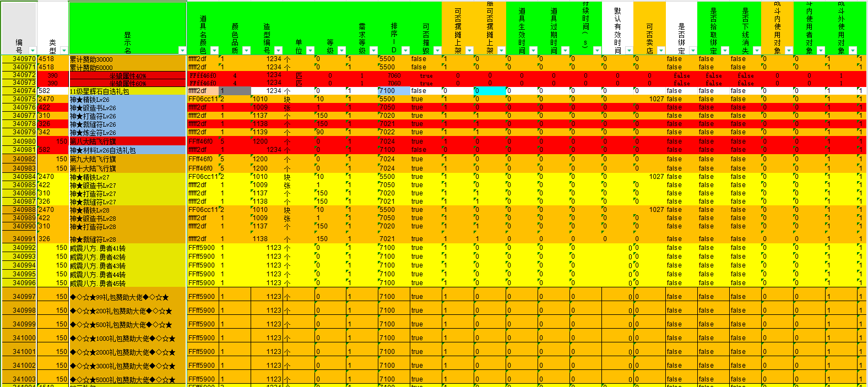
Task: Open the 类型 column filter dropdown
Action: coord(64,51)
